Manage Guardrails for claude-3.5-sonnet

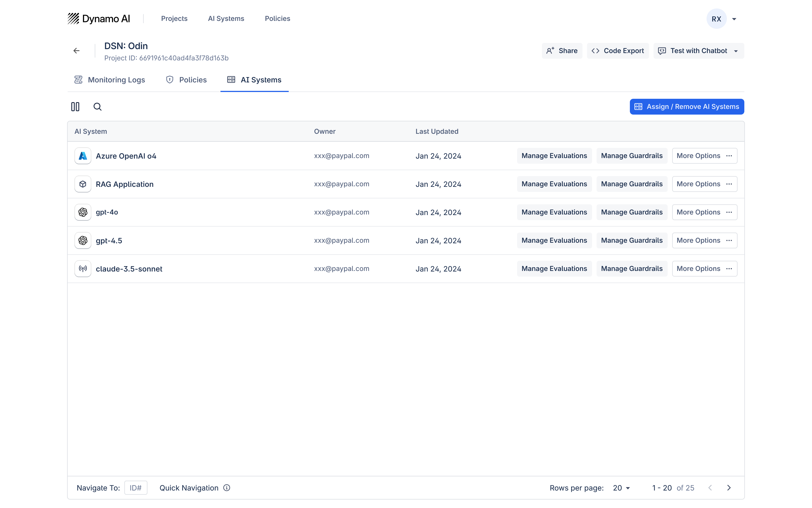coord(632,269)
